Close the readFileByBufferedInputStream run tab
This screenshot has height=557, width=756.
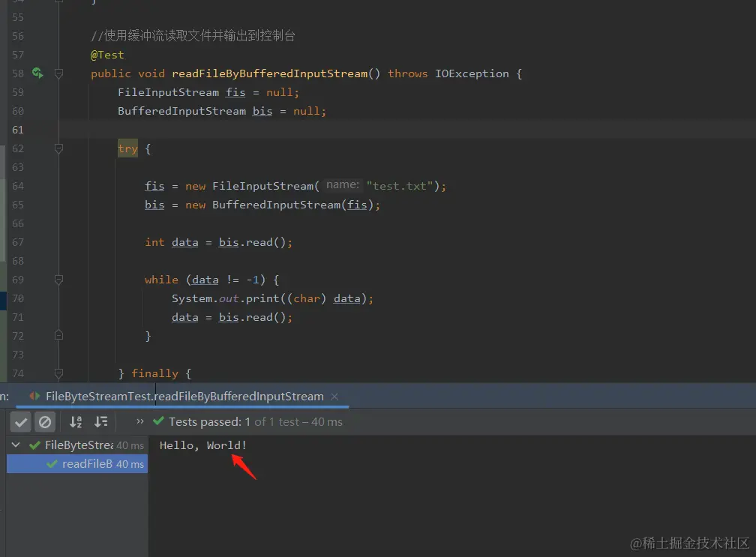334,397
